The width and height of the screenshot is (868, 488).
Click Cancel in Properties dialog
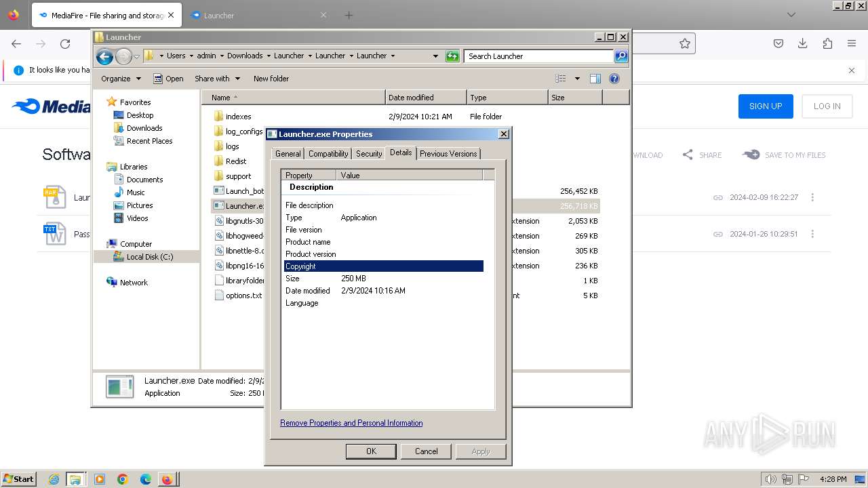(426, 451)
